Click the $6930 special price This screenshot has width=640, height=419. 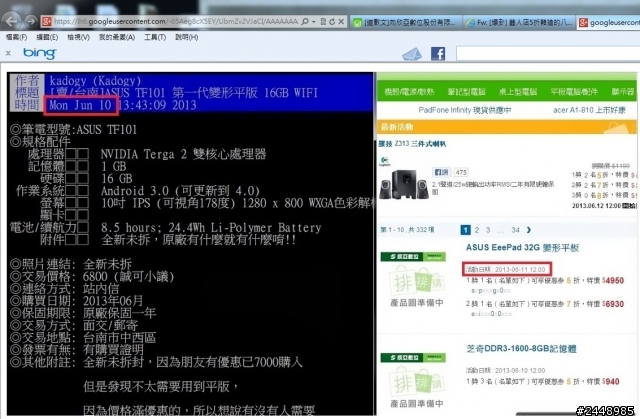613,304
